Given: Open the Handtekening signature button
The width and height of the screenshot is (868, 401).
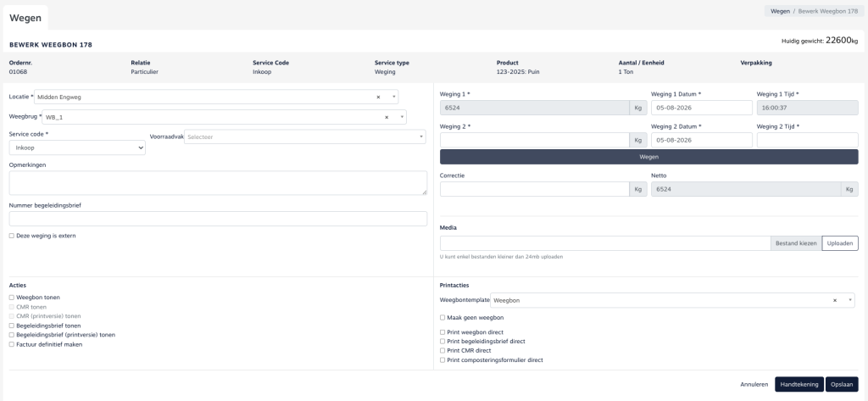Looking at the screenshot, I should click(x=799, y=384).
